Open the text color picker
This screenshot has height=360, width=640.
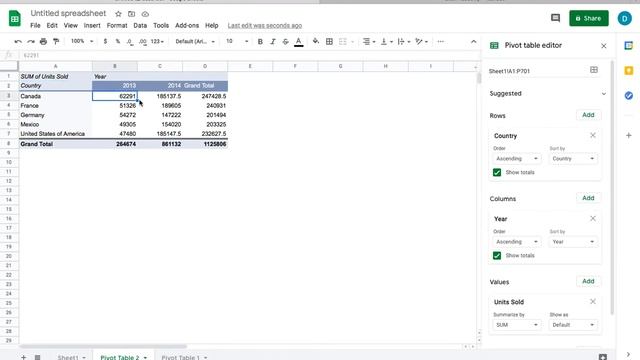(x=298, y=42)
